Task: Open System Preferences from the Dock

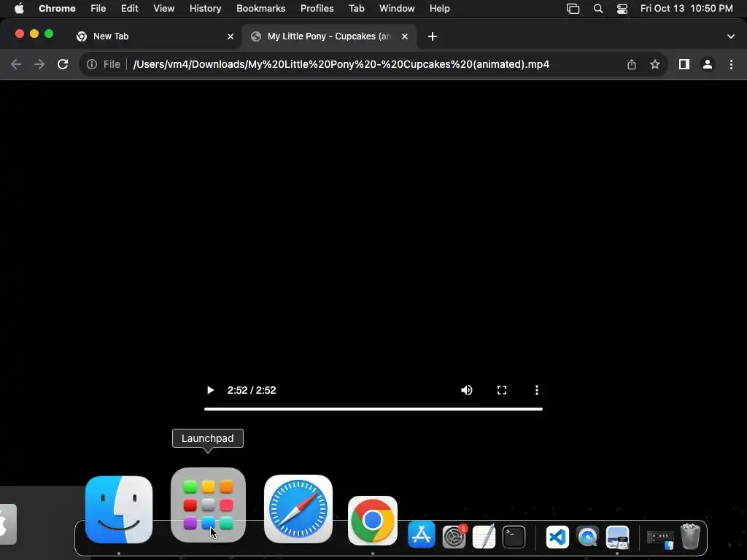Action: (454, 536)
